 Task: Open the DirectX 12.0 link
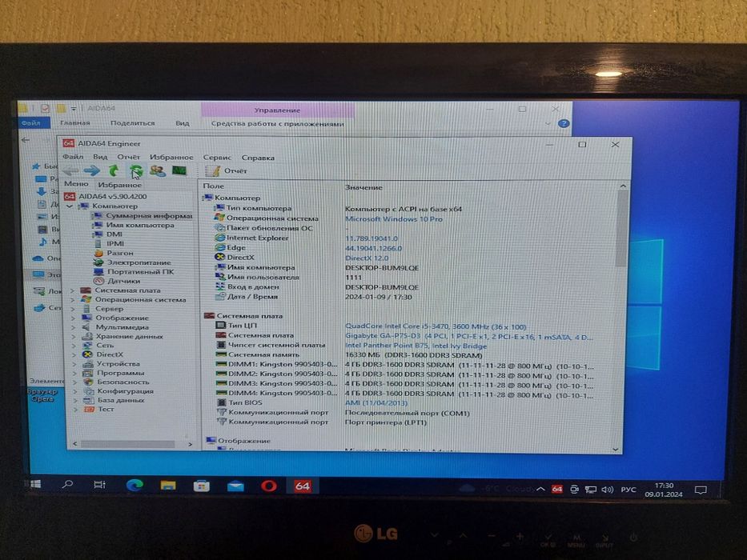(x=367, y=258)
